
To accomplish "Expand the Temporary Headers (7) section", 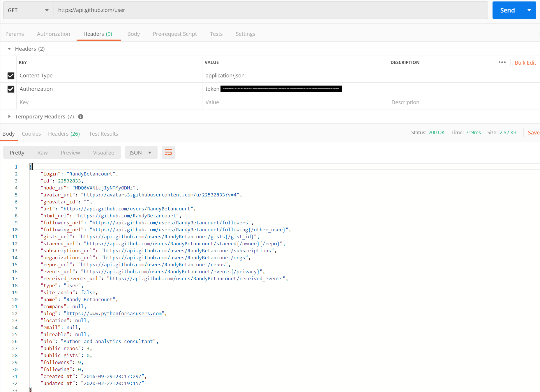I will [10, 116].
